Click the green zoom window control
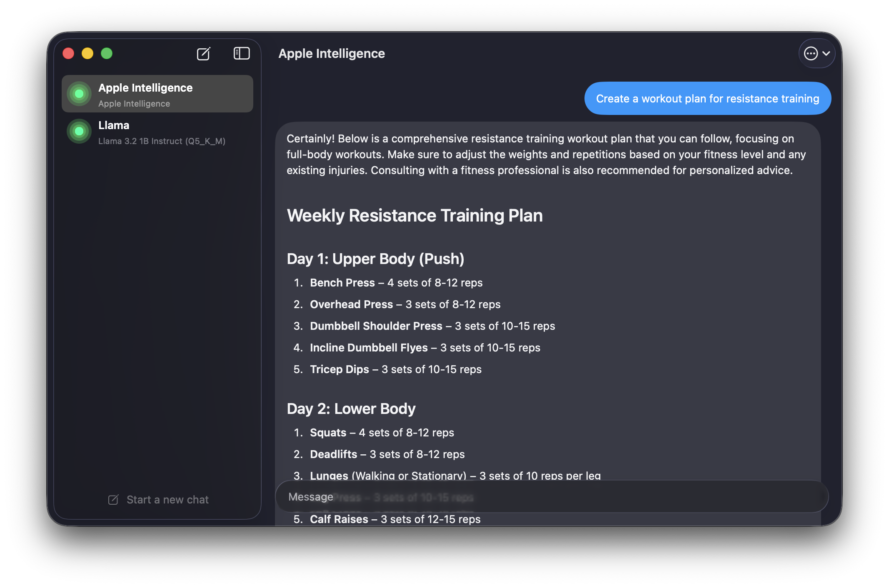Screen dimensions: 889x588 click(x=107, y=53)
